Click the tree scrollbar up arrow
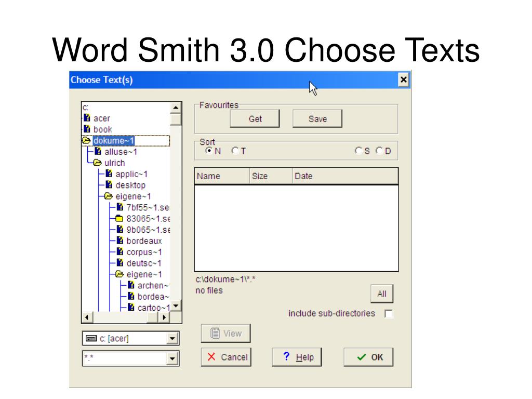The image size is (532, 399). tap(176, 108)
